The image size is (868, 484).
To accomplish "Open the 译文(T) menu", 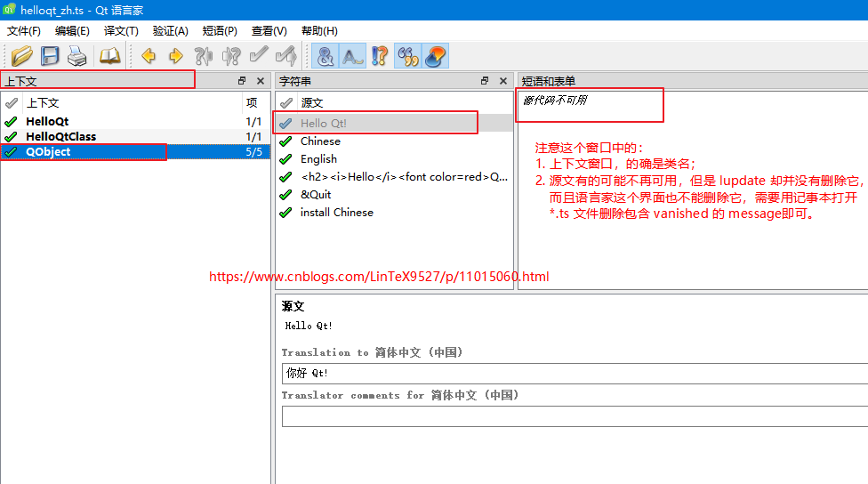I will [x=121, y=31].
